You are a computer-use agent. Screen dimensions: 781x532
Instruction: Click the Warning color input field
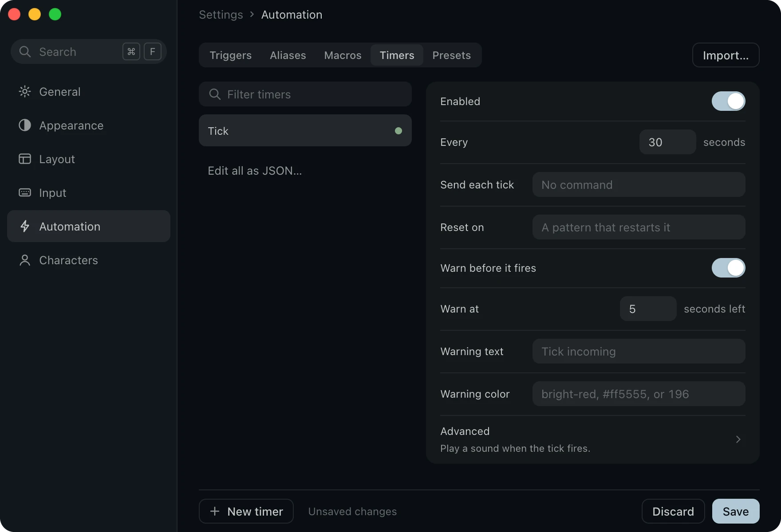(x=639, y=394)
